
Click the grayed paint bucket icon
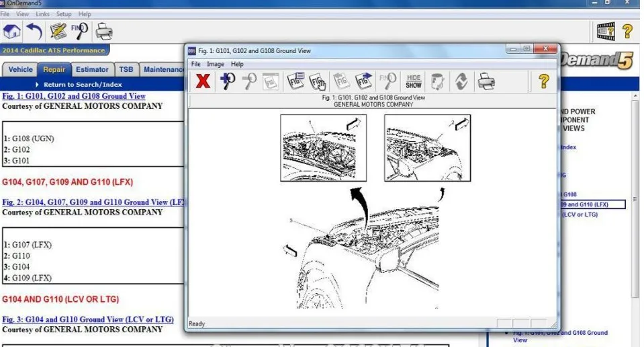pyautogui.click(x=437, y=81)
